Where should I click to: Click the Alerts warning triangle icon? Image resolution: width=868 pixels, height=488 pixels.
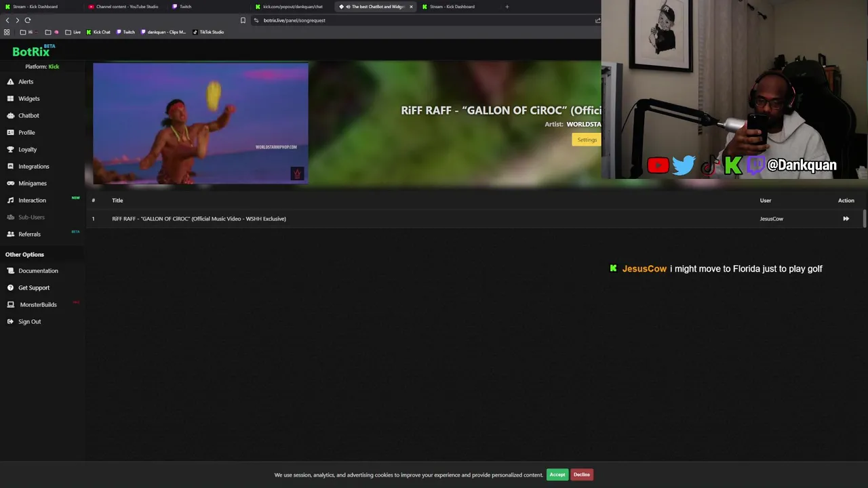point(10,81)
